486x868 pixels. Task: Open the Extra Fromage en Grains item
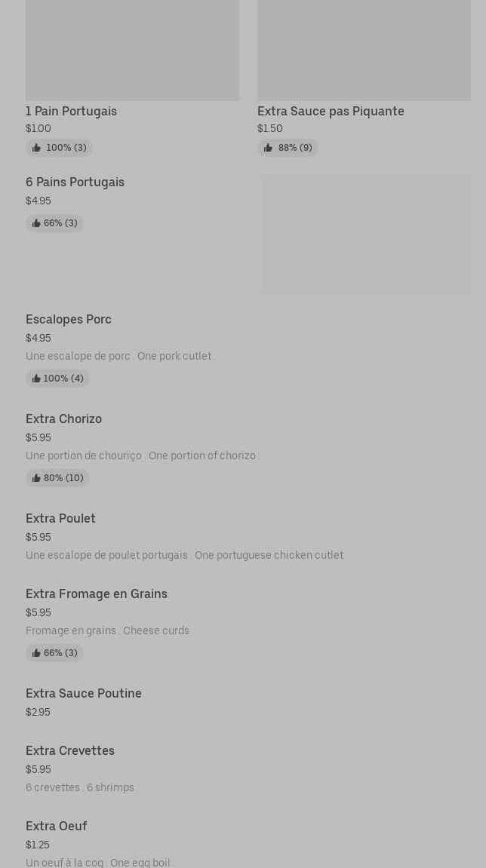coord(97,594)
